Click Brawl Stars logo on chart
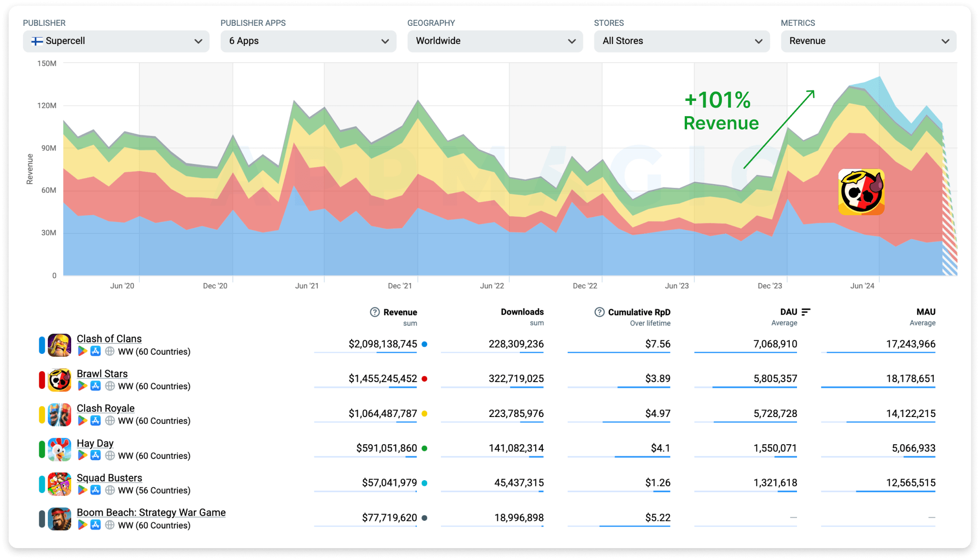This screenshot has width=980, height=560. coord(861,192)
